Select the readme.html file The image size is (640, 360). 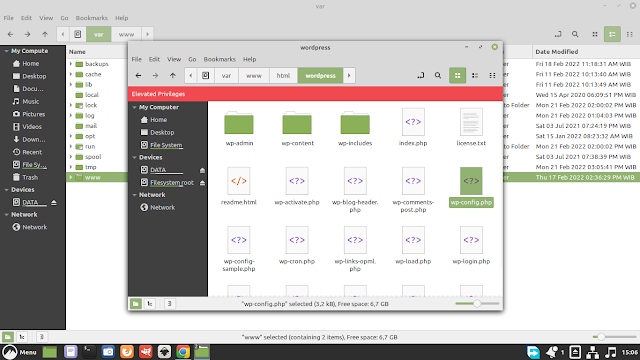point(239,186)
